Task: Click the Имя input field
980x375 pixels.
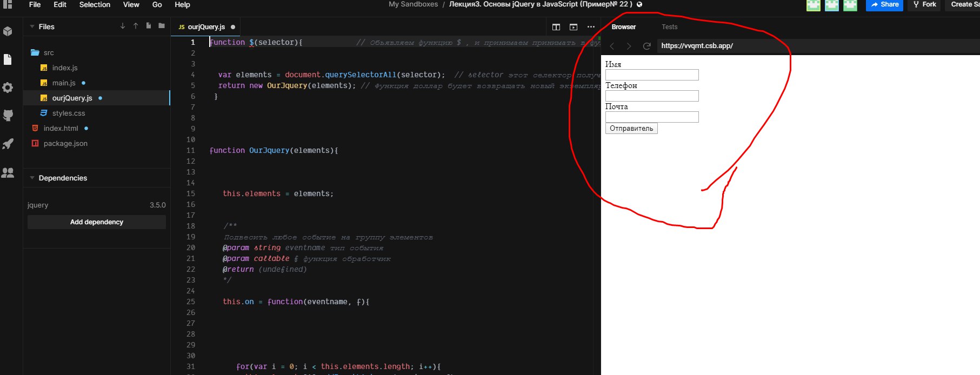Action: [652, 75]
